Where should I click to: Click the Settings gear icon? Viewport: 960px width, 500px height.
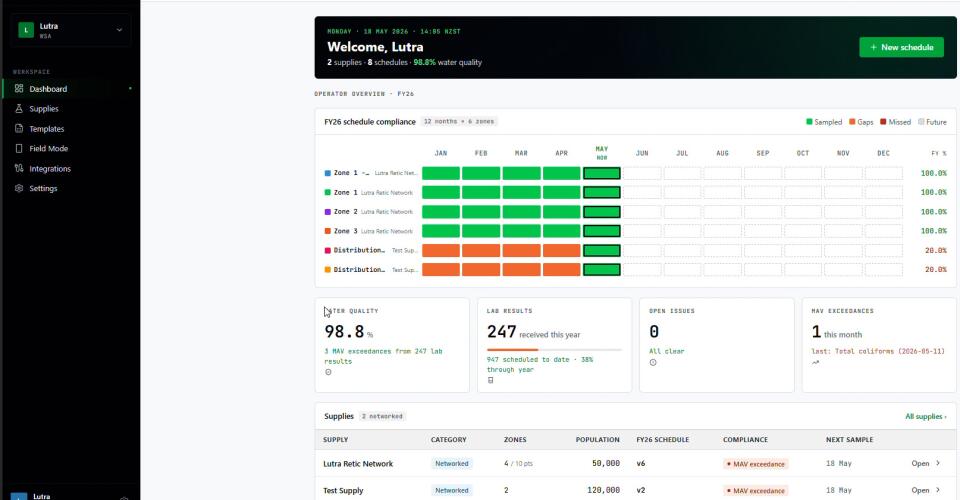19,188
